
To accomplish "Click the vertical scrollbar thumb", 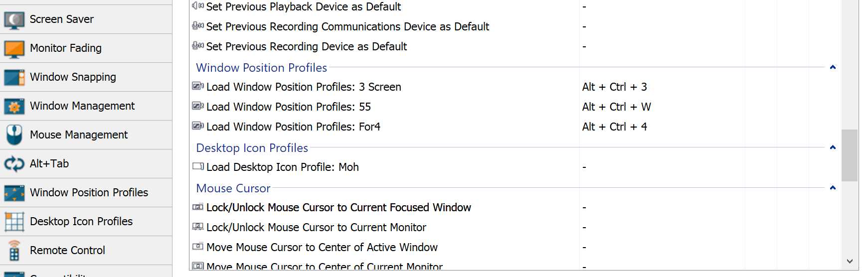I will (x=849, y=155).
